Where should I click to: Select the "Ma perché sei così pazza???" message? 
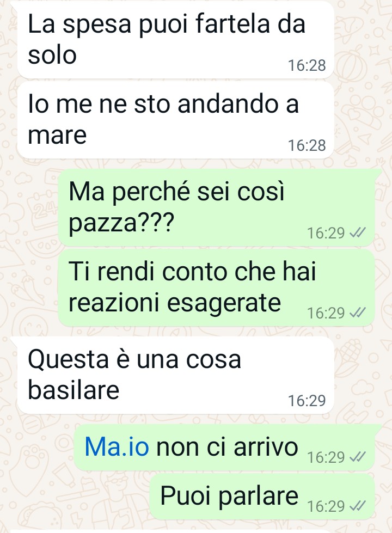point(217,207)
